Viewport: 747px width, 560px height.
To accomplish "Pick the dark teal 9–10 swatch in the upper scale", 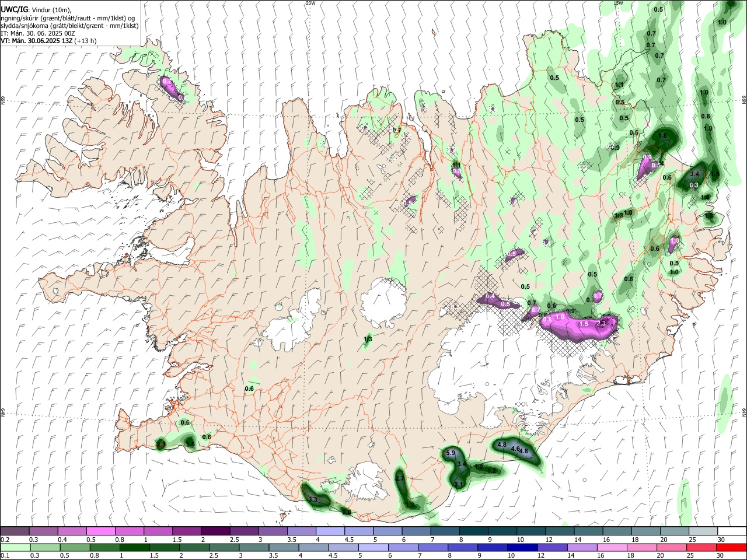I will coord(501,531).
